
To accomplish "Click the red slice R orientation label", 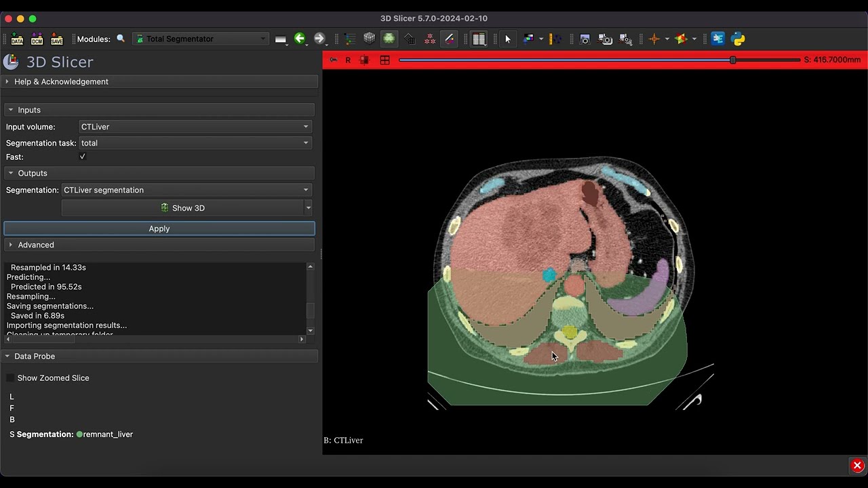I will (348, 60).
